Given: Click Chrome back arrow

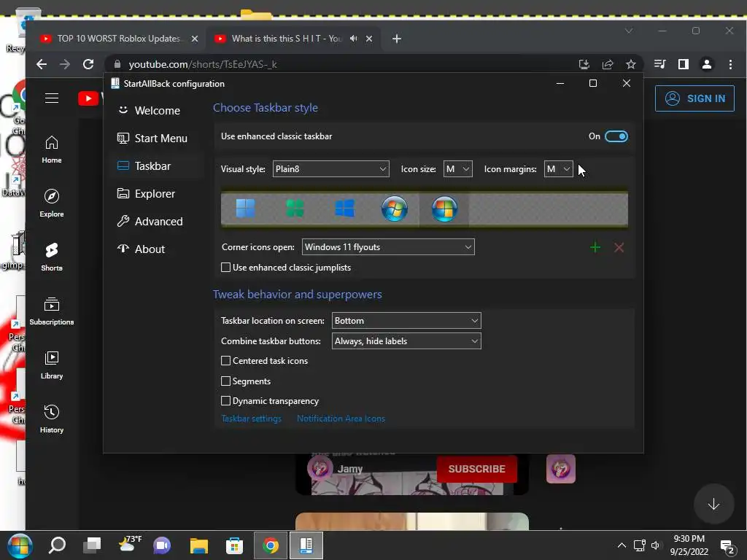Looking at the screenshot, I should coord(42,64).
